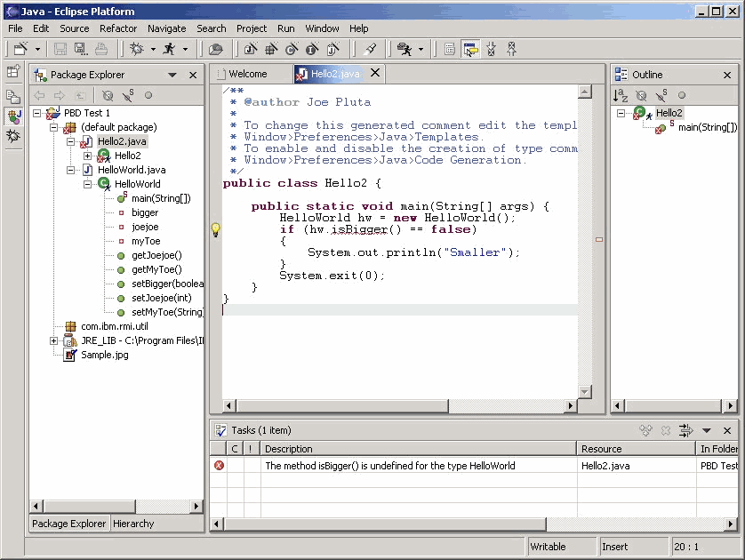Screen dimensions: 745x560
Task: Toggle Hide Static Members in Package Explorer
Action: click(x=128, y=95)
